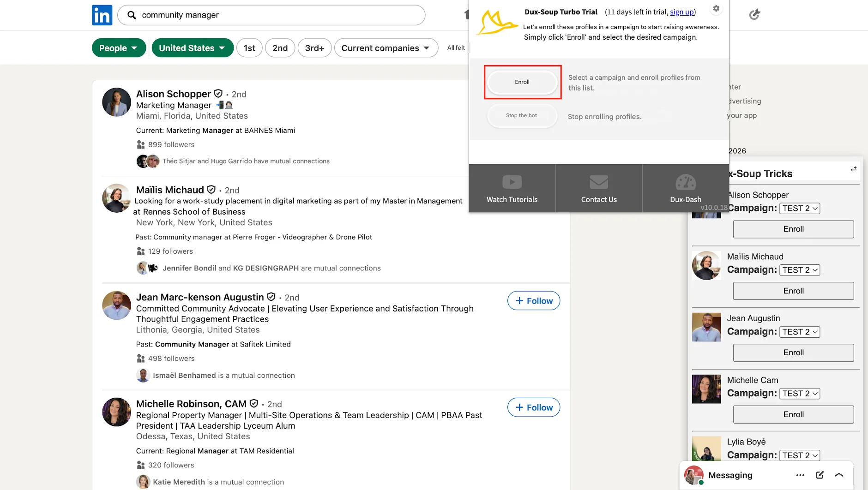The height and width of the screenshot is (490, 868).
Task: Open Messaging more options ellipsis
Action: point(800,475)
